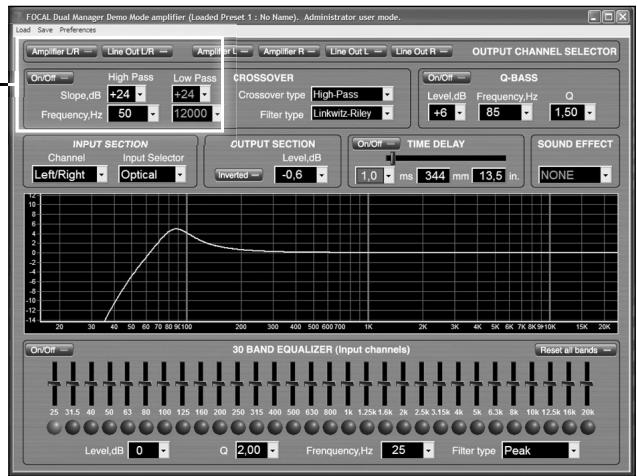Open the Crossover type dropdown
This screenshot has height=476, width=637.
click(x=388, y=94)
